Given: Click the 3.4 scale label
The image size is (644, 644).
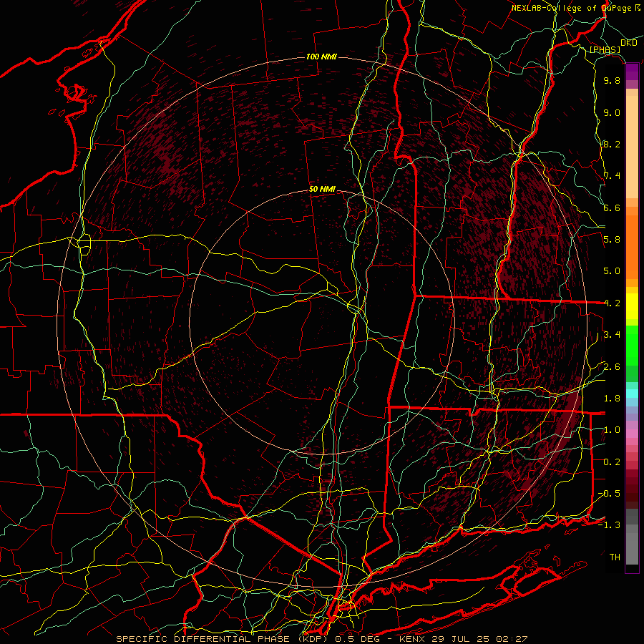Looking at the screenshot, I should (x=612, y=335).
